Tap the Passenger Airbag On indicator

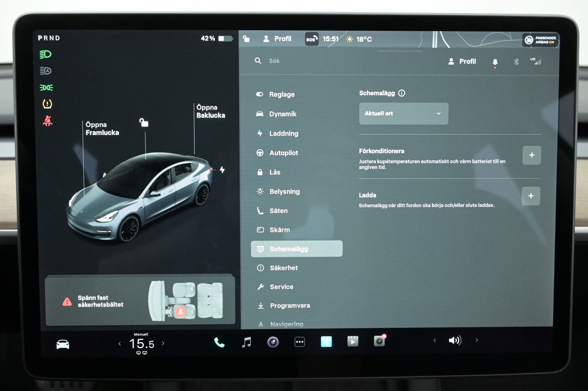pyautogui.click(x=540, y=40)
